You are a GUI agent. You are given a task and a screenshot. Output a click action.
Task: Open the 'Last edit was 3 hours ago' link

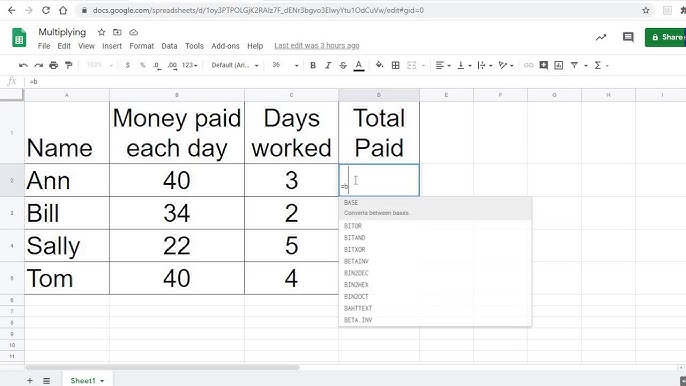pyautogui.click(x=317, y=46)
